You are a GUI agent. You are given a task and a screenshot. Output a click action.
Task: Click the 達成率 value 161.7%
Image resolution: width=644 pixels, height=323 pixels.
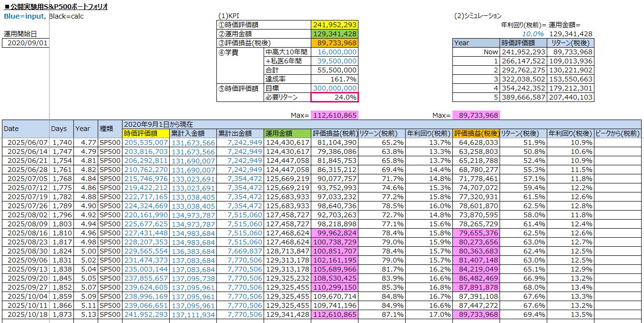(x=334, y=79)
